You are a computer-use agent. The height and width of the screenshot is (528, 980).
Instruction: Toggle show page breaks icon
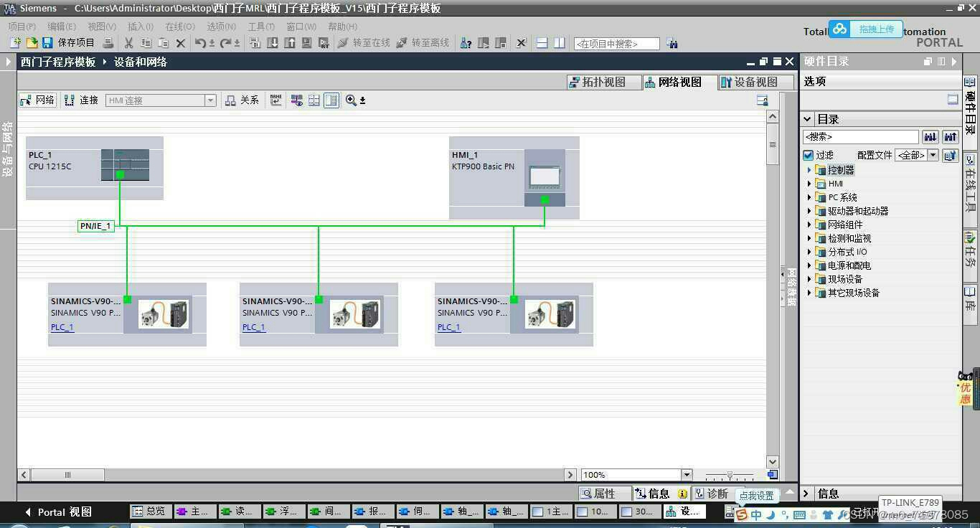(x=314, y=100)
